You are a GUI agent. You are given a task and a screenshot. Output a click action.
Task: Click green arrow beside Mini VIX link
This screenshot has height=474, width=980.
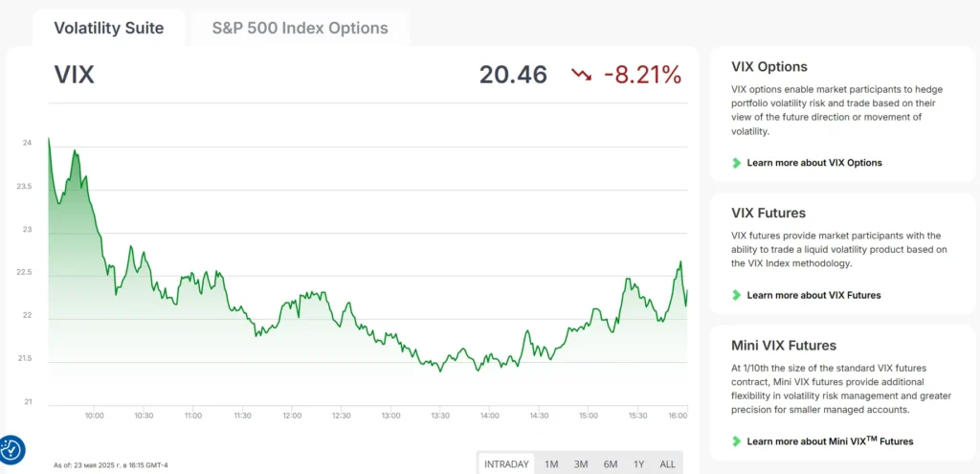(737, 441)
